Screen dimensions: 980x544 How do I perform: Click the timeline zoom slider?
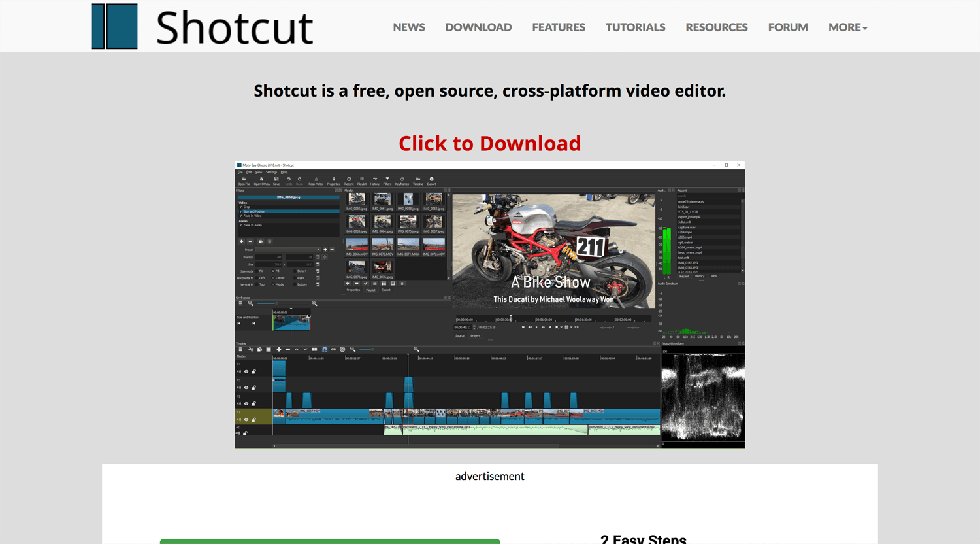click(384, 349)
